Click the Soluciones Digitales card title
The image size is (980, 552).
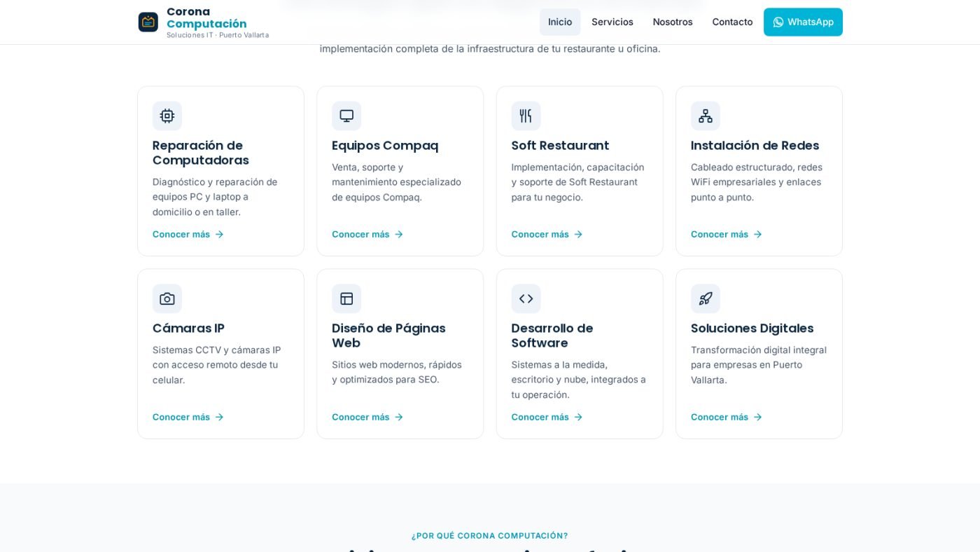(x=752, y=329)
